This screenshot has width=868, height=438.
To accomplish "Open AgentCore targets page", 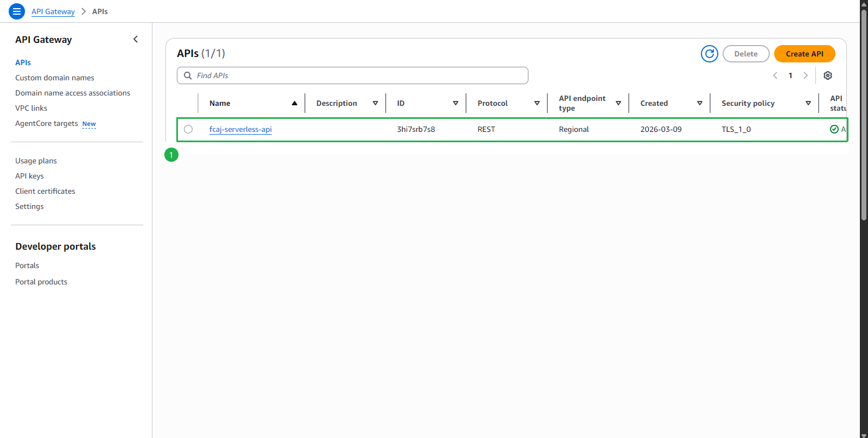I will click(47, 123).
